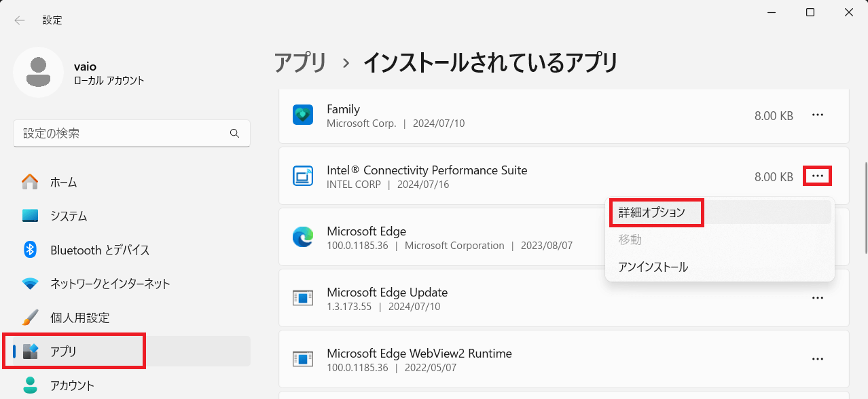This screenshot has height=399, width=868.
Task: Click the vaio account name
Action: [x=85, y=66]
